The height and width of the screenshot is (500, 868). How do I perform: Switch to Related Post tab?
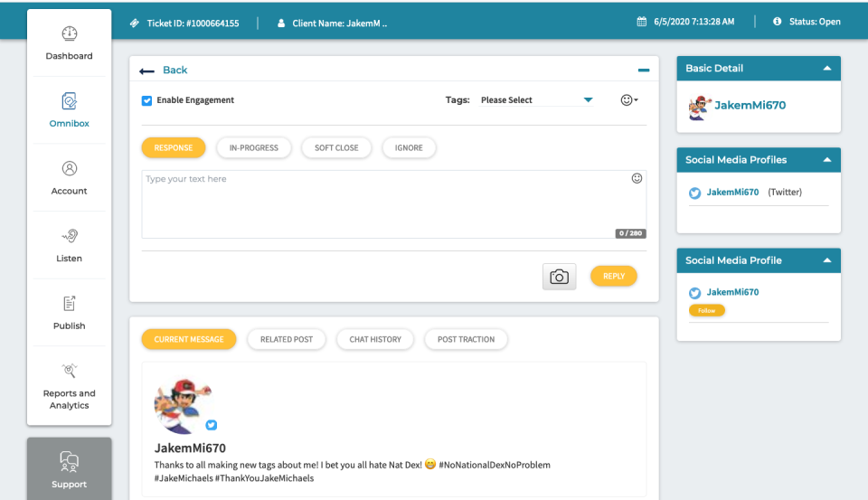287,339
